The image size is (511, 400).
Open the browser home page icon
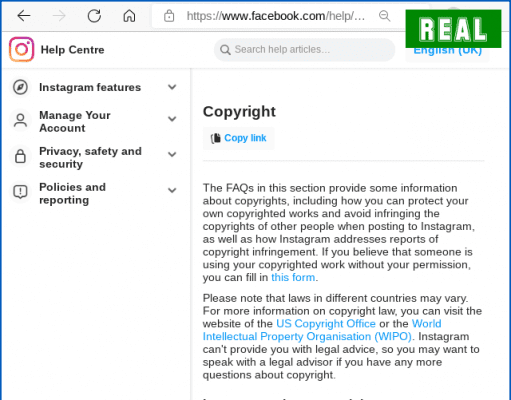point(129,16)
